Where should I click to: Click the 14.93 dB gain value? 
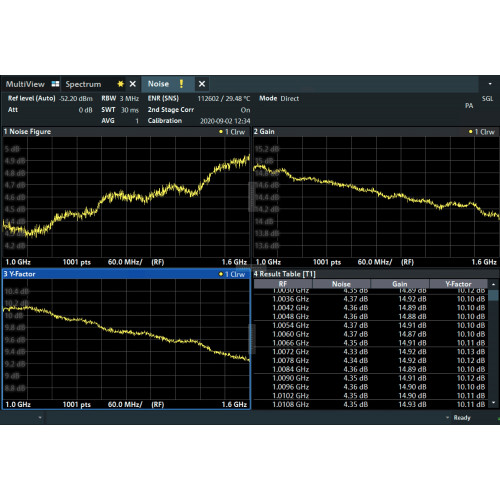[412, 404]
